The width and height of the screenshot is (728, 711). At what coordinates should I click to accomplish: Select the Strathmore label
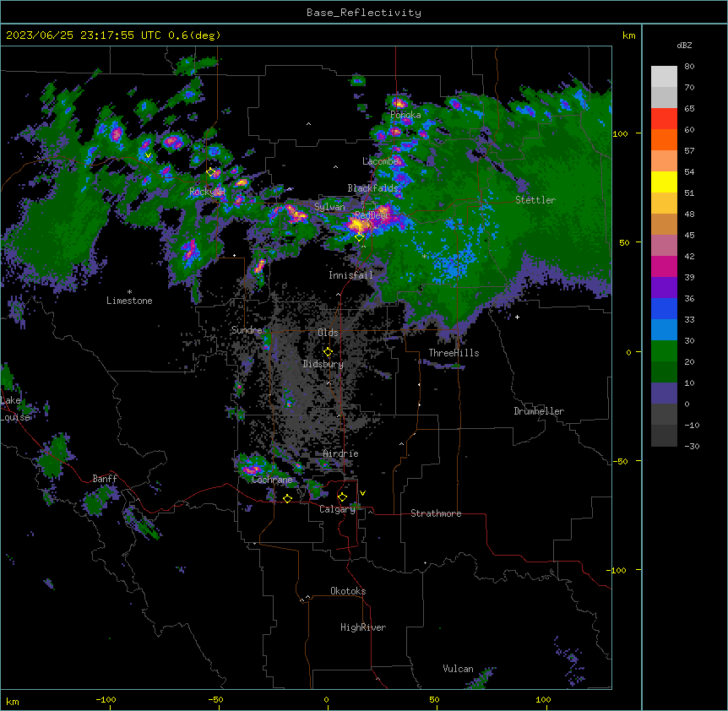pyautogui.click(x=436, y=513)
